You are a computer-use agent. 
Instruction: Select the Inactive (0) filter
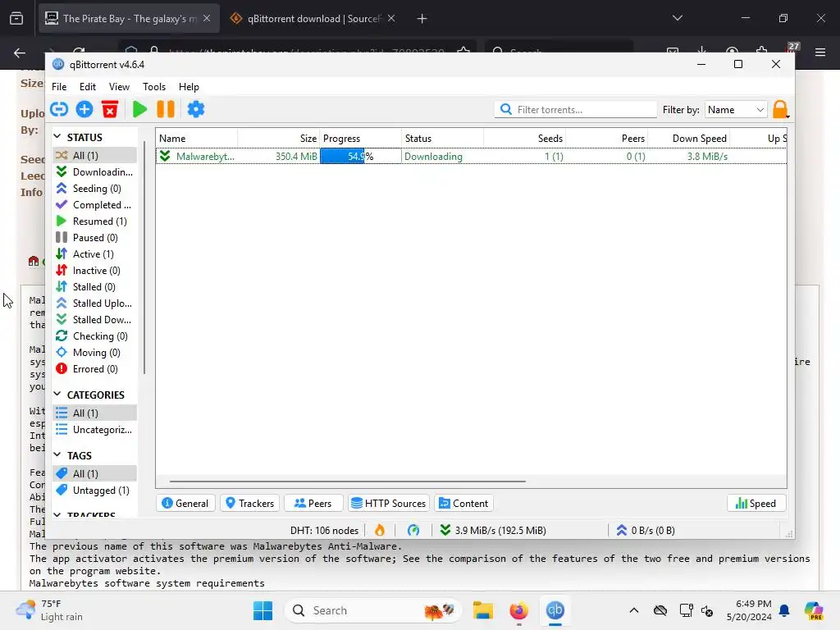(95, 271)
